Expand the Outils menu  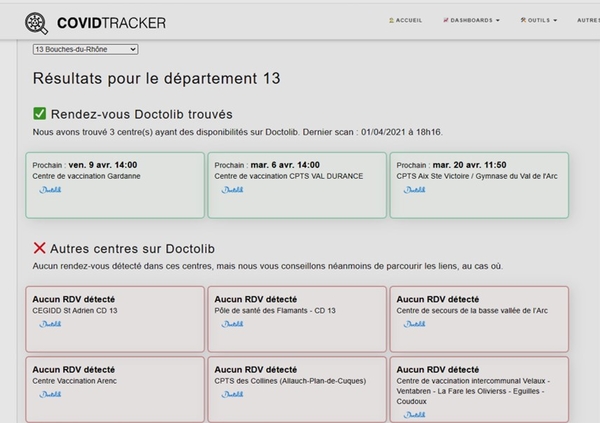point(538,20)
